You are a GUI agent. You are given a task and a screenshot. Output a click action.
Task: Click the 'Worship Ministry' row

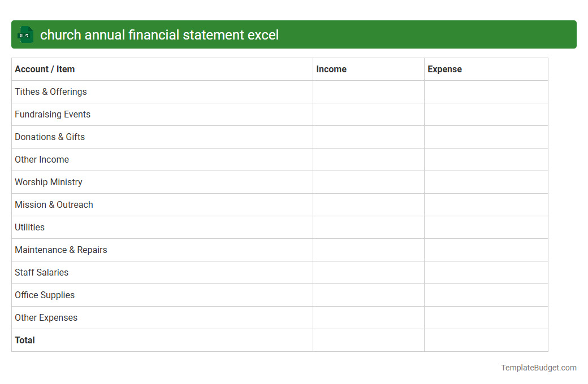pos(48,182)
